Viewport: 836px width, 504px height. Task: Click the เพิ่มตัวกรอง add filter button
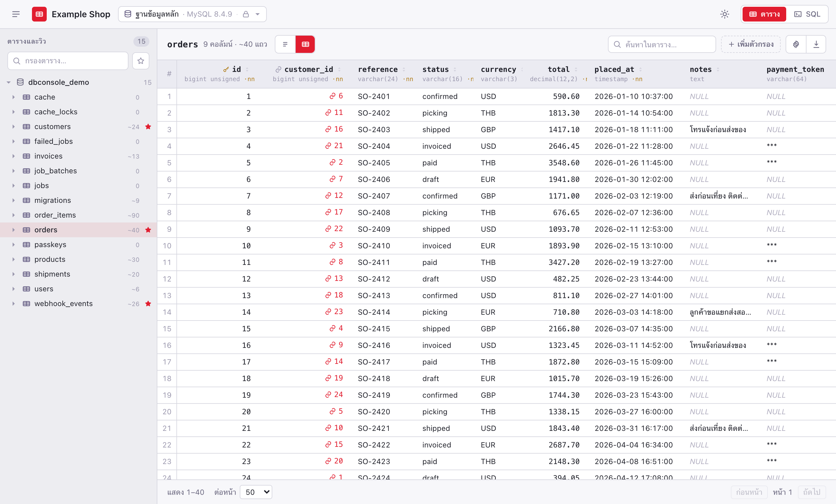point(751,44)
